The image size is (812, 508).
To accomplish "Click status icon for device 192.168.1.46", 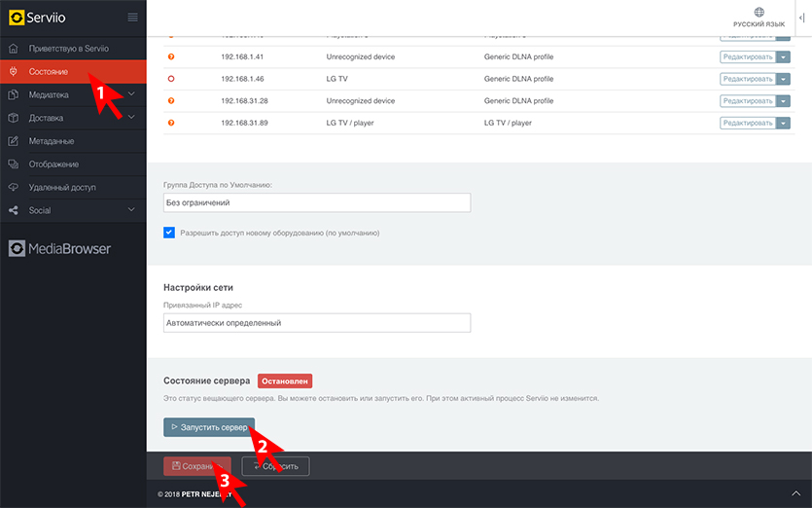I will coord(171,79).
